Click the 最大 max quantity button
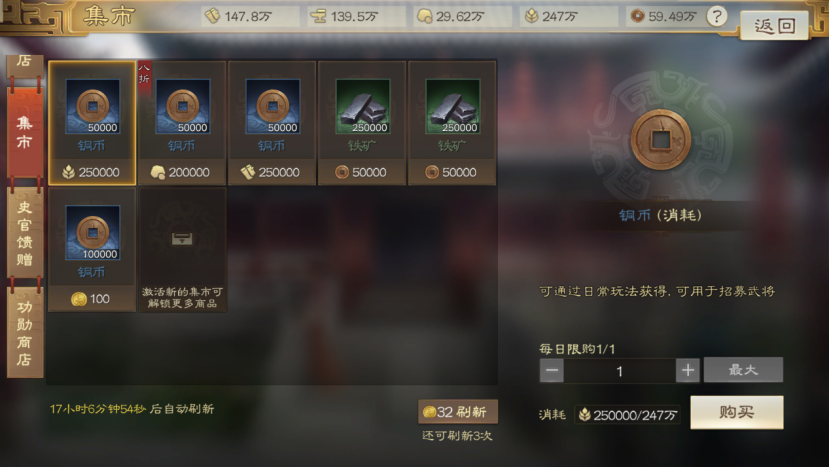830x467 pixels. pos(743,370)
